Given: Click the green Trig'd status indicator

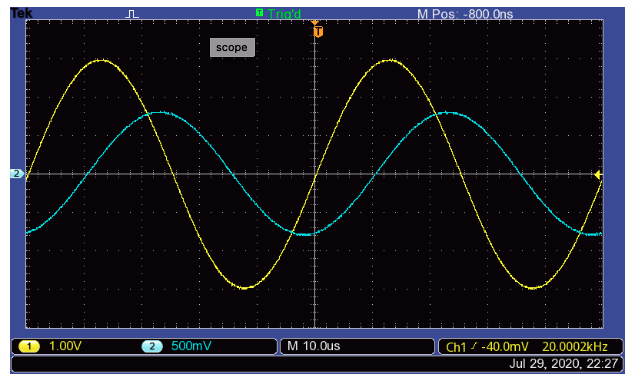Looking at the screenshot, I should [279, 14].
